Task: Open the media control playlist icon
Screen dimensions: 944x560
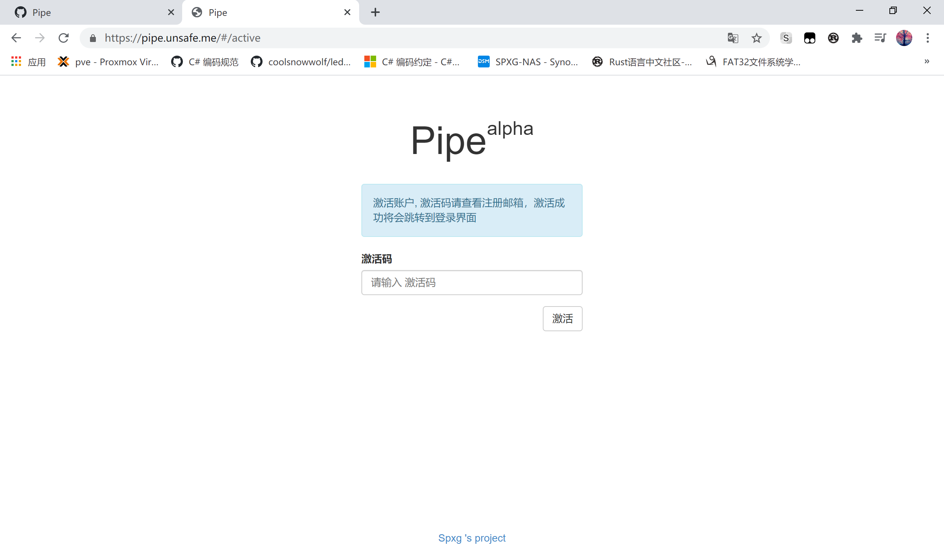Action: pos(880,38)
